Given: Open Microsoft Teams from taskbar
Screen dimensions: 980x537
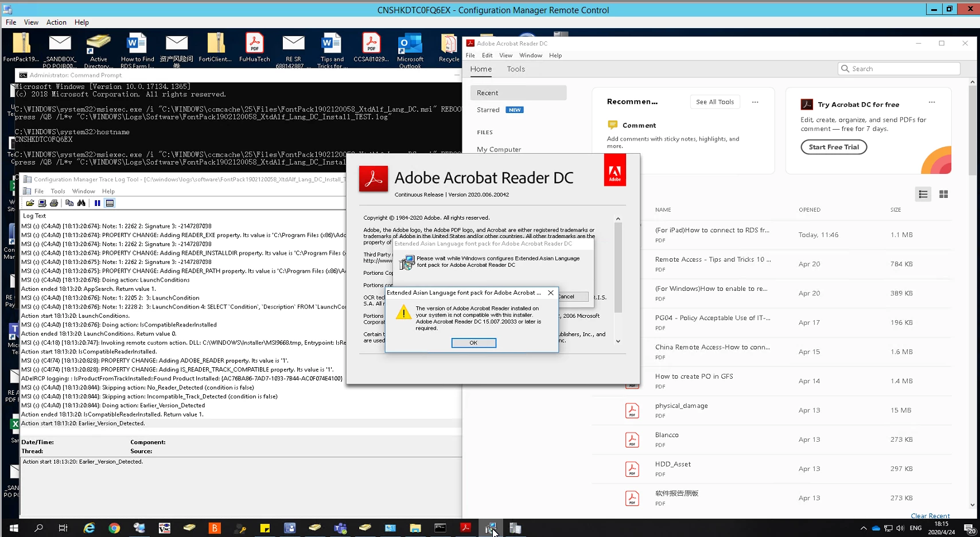Looking at the screenshot, I should (340, 528).
